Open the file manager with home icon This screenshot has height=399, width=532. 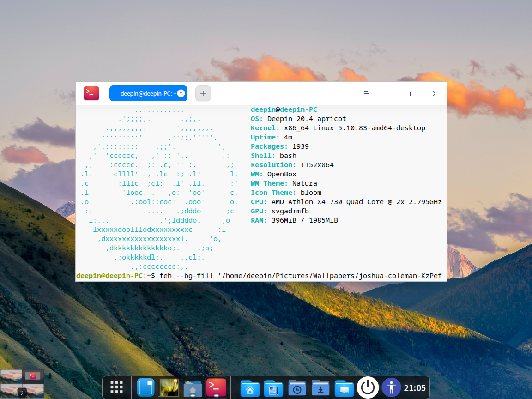pyautogui.click(x=193, y=388)
